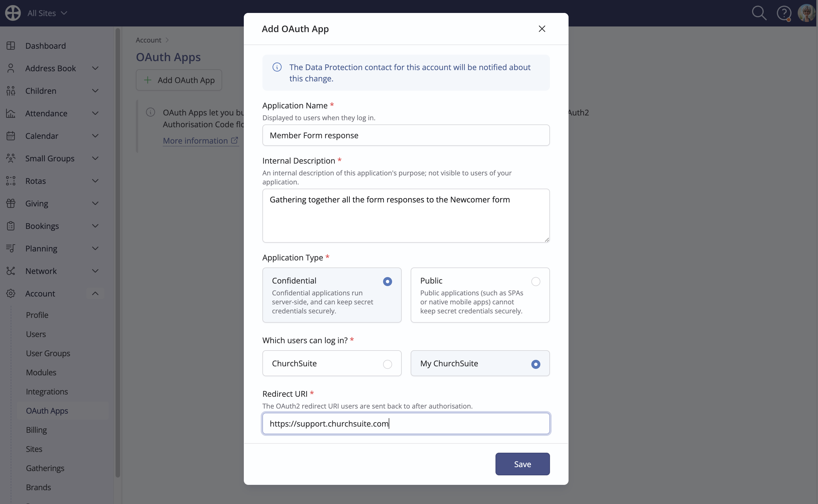Click the Account gear icon
This screenshot has width=818, height=504.
pyautogui.click(x=11, y=293)
